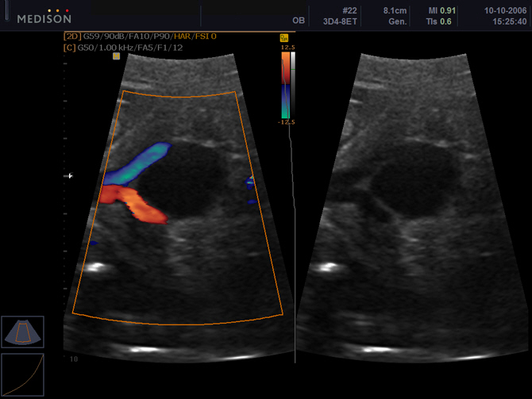Image resolution: width=532 pixels, height=399 pixels.
Task: Click the G50/1.00 kHz/FA5/F1/12 parameters text
Action: pyautogui.click(x=130, y=48)
